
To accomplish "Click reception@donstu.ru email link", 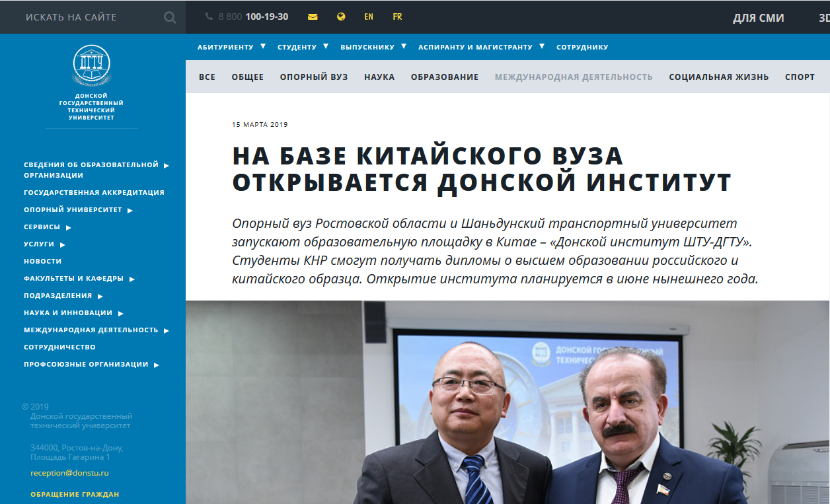I will pyautogui.click(x=69, y=473).
